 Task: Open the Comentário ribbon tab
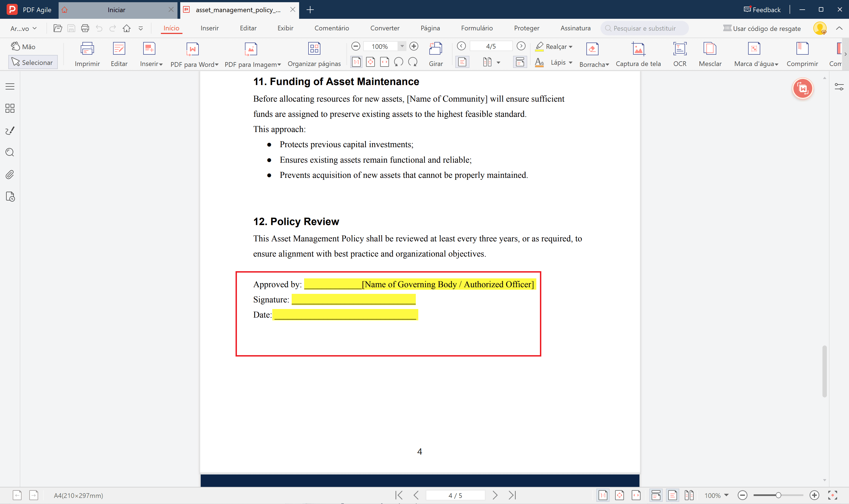click(331, 28)
